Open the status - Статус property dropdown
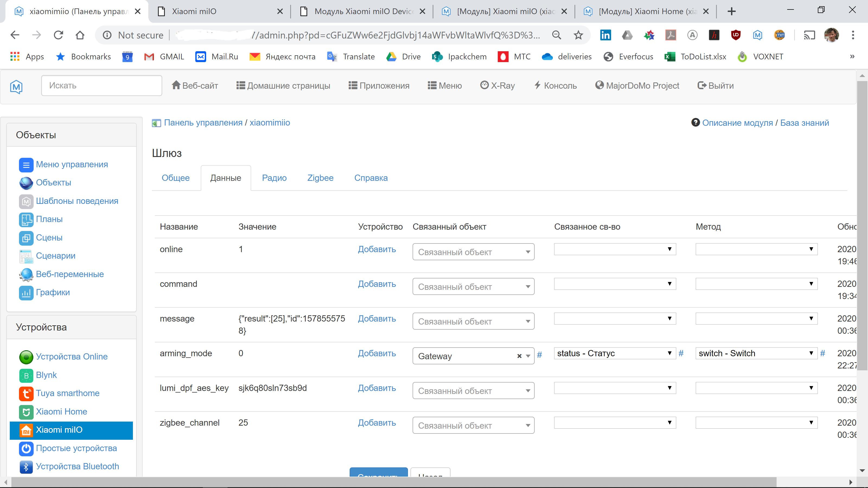 (614, 353)
